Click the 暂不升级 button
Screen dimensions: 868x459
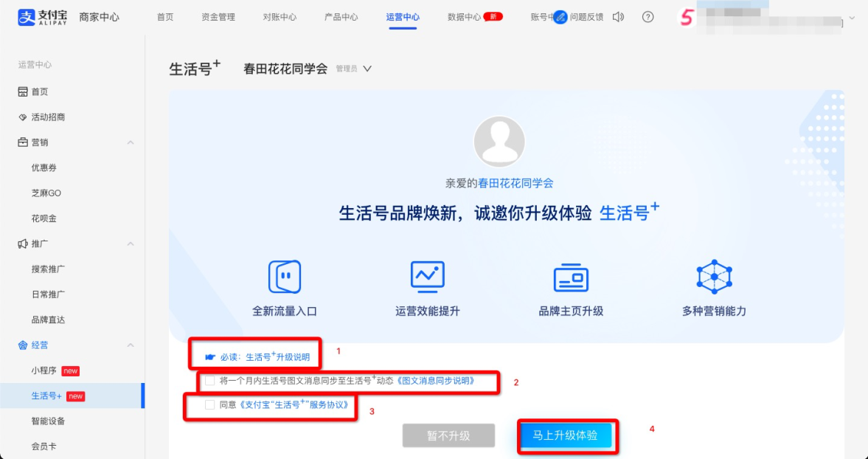coord(448,435)
